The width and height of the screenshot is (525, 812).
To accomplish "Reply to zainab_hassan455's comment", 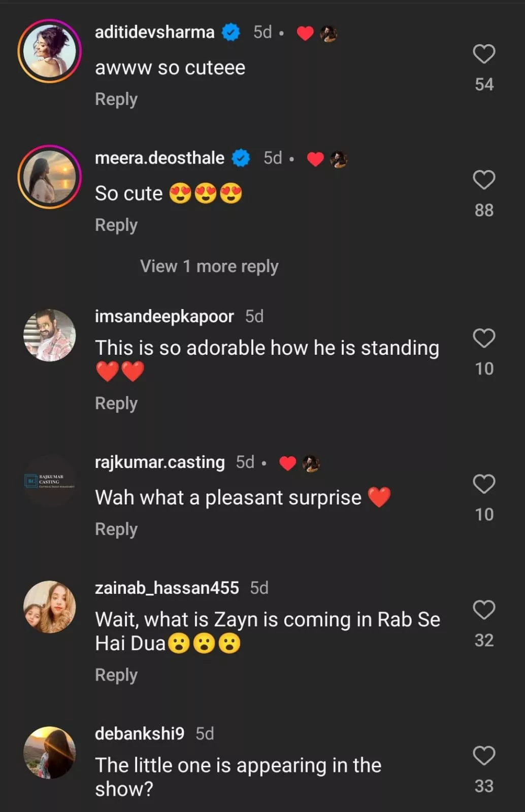I will (x=116, y=675).
